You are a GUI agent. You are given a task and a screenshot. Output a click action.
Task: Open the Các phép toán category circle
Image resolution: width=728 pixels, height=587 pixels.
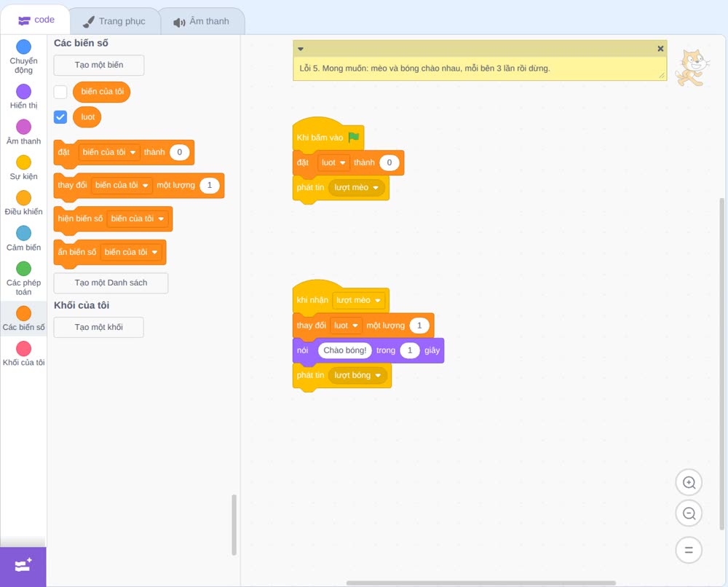tap(24, 269)
